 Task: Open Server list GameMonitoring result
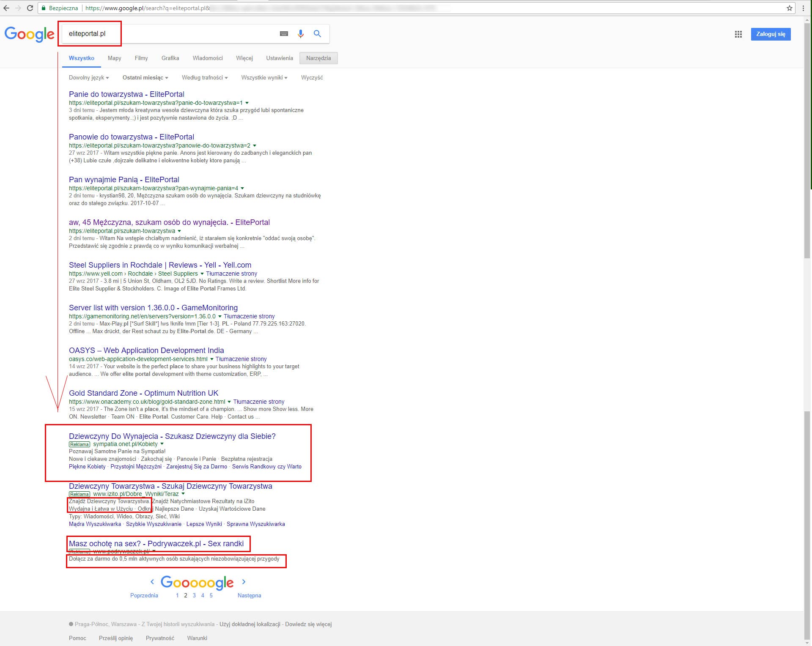pos(153,308)
